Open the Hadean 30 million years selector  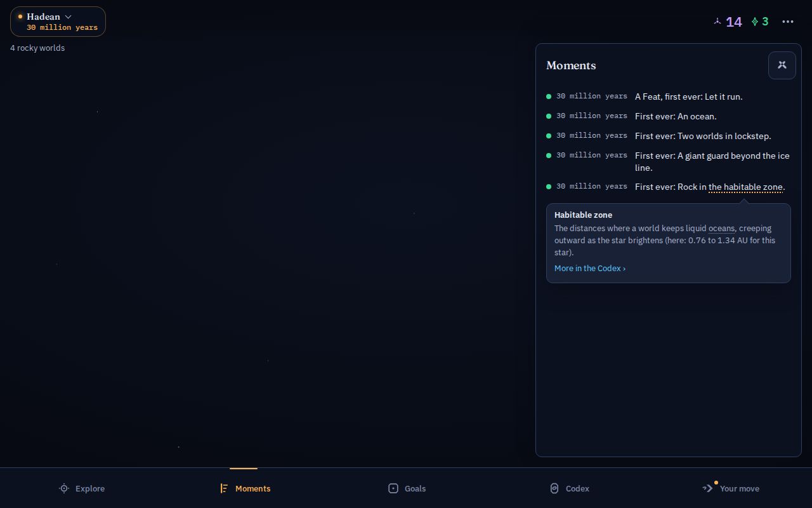click(58, 22)
